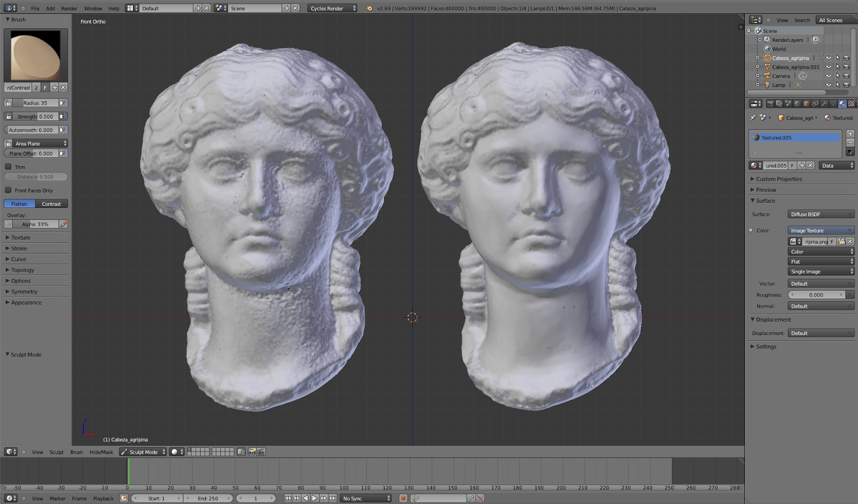Viewport: 858px width, 504px height.
Task: Toggle the Strength pressure sensitivity icon
Action: (x=63, y=116)
